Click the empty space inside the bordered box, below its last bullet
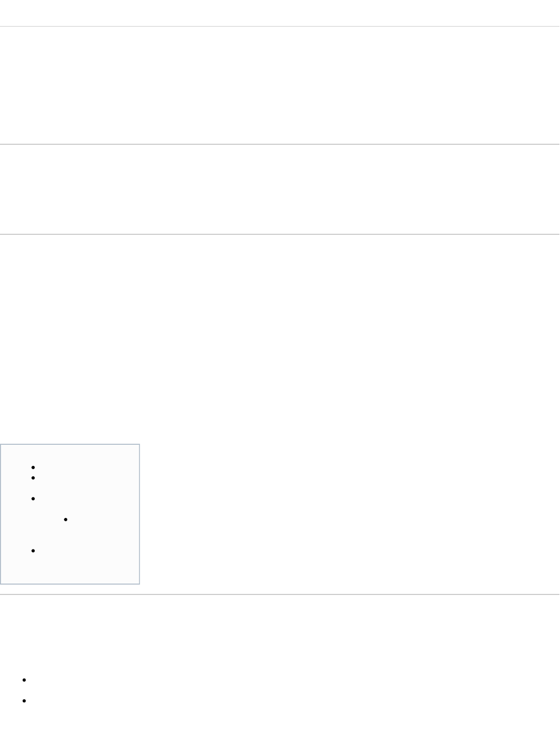 coord(70,570)
